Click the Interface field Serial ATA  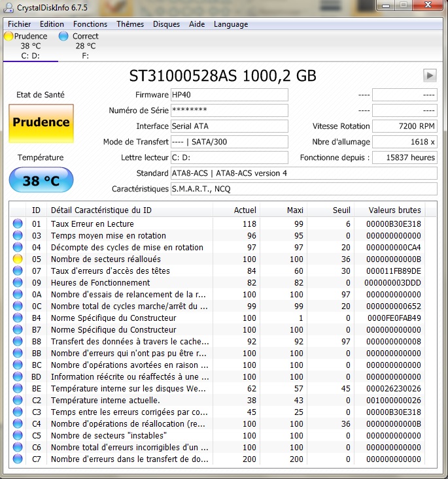point(230,126)
